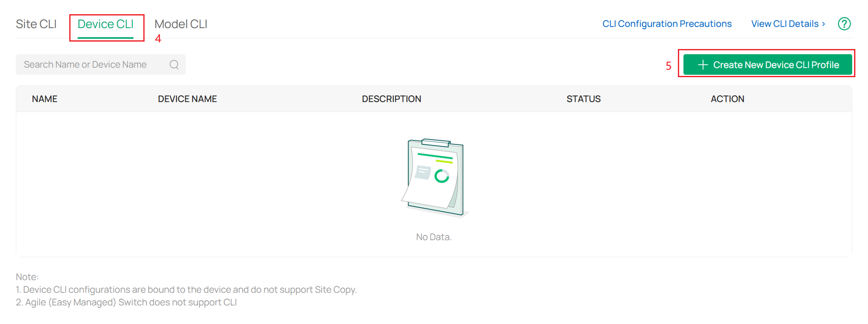Switch to the Site CLI tab
Viewport: 868px width, 324px height.
pyautogui.click(x=36, y=24)
